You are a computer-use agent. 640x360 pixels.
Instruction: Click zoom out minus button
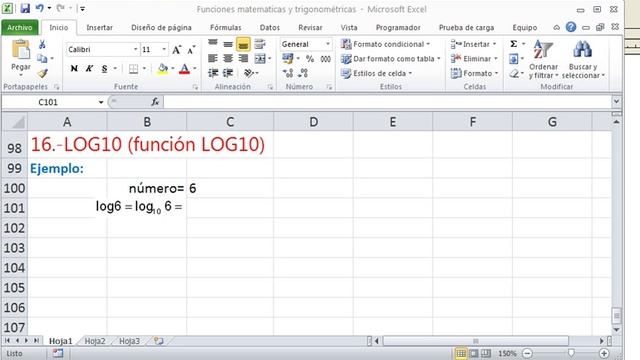pos(527,353)
